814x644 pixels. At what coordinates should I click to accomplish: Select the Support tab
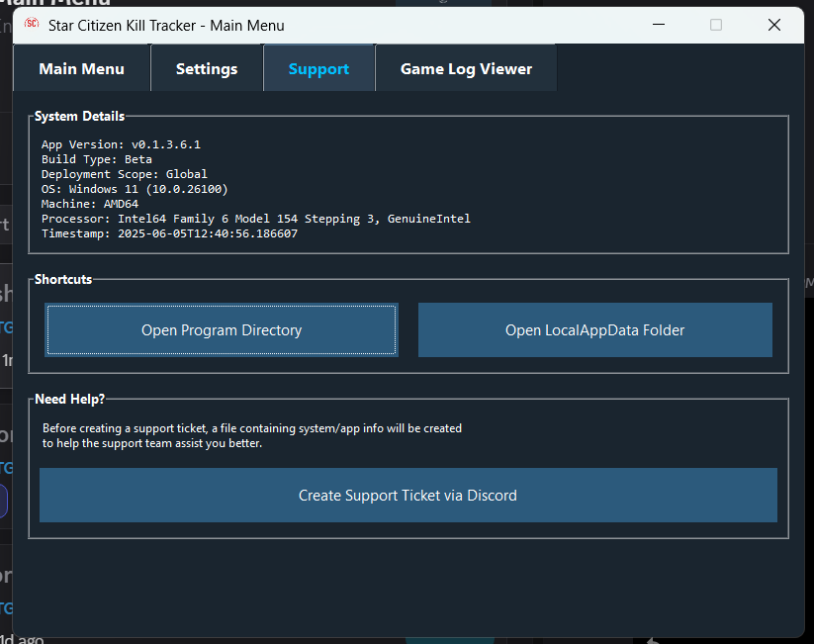318,68
